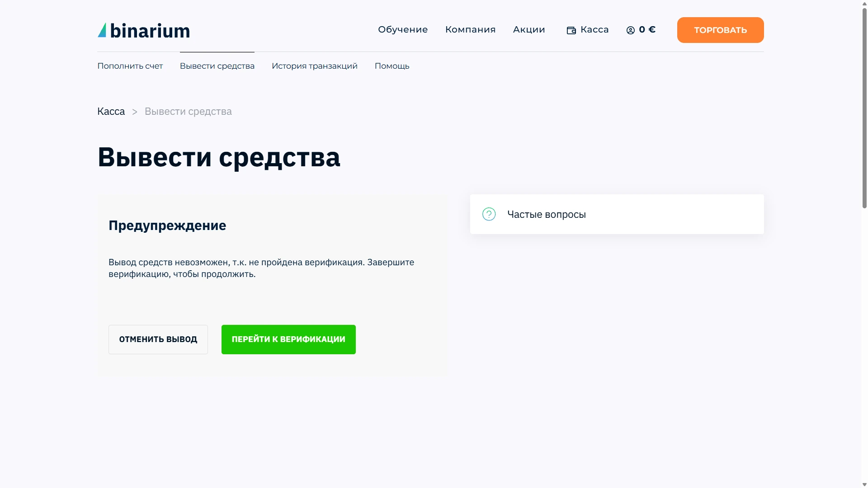Viewport: 868px width, 488px height.
Task: Open История транзакций tab
Action: pos(315,66)
